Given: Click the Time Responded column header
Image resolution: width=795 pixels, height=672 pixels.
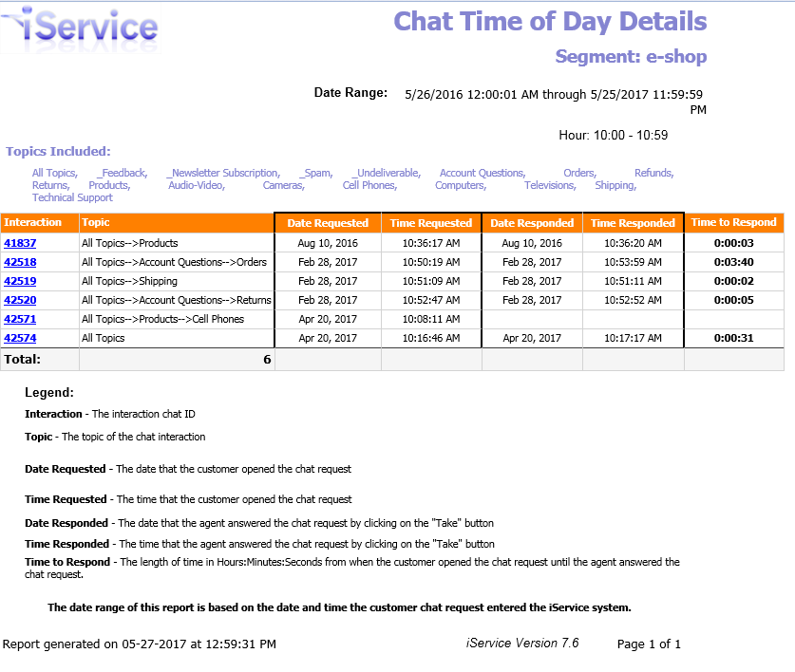Looking at the screenshot, I should click(x=633, y=223).
